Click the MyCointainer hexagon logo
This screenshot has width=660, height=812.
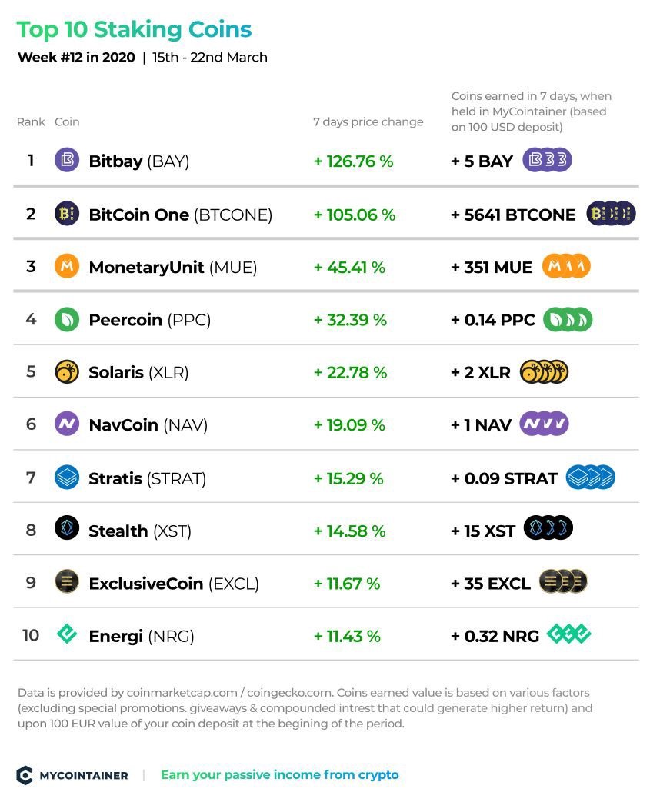(25, 775)
